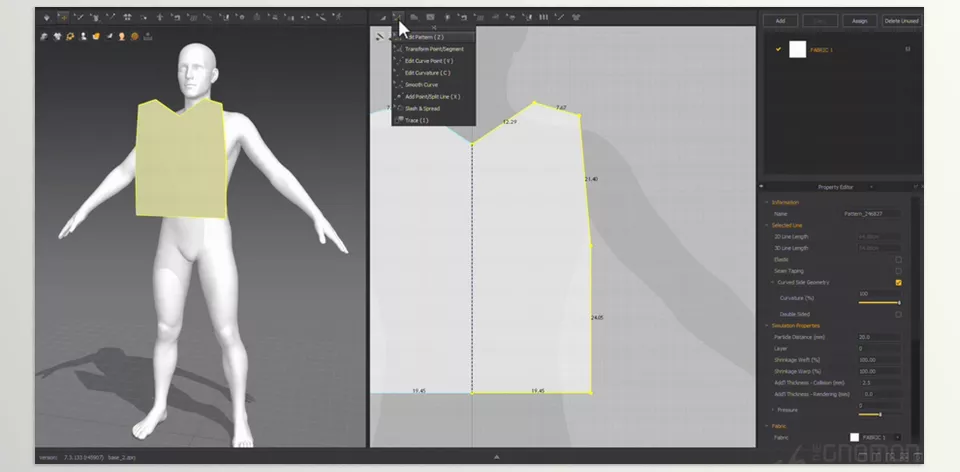Viewport: 960px width, 472px height.
Task: Open the Fabric dropdown showing FABRIC 1
Action: pyautogui.click(x=882, y=437)
